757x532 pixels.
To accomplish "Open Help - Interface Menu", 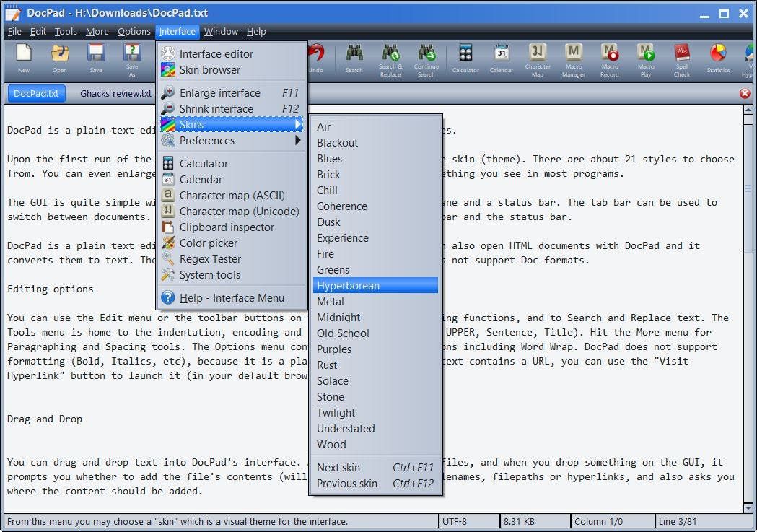I will (232, 298).
